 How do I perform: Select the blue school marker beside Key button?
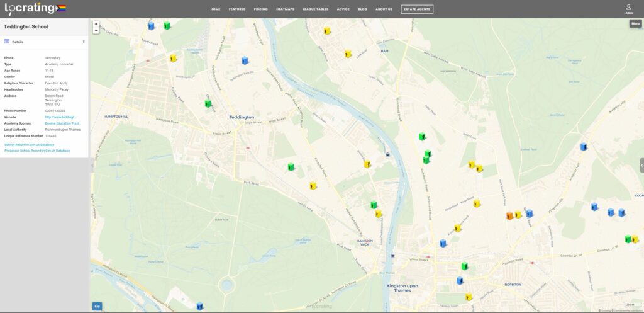199,306
